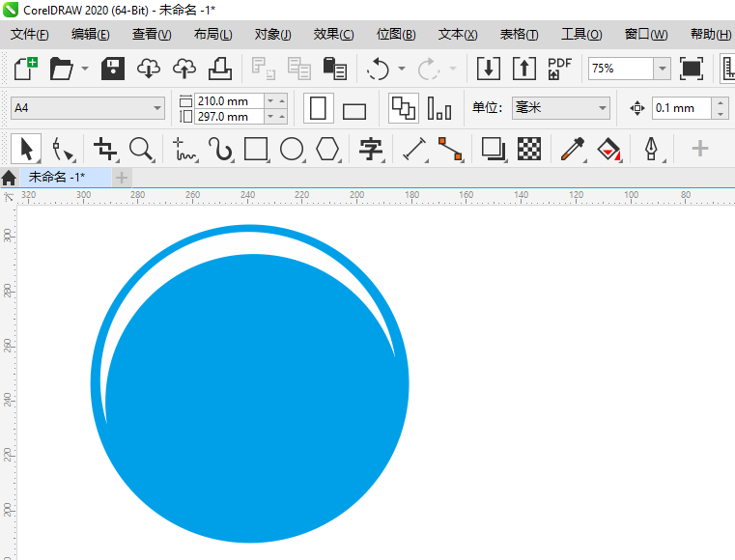Select the Polygon tool
This screenshot has height=560, width=735.
click(x=328, y=149)
